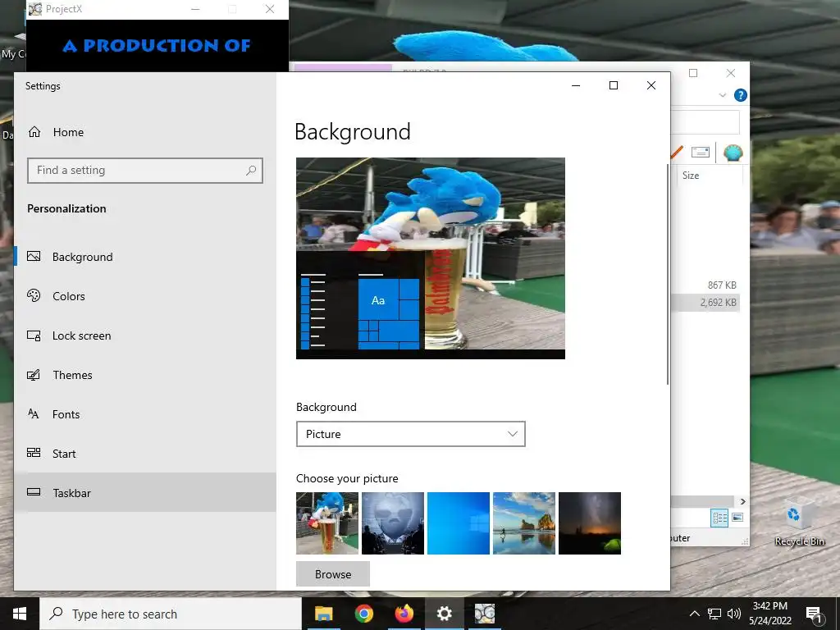Open the notification Action Center
The width and height of the screenshot is (840, 630).
pos(815,614)
